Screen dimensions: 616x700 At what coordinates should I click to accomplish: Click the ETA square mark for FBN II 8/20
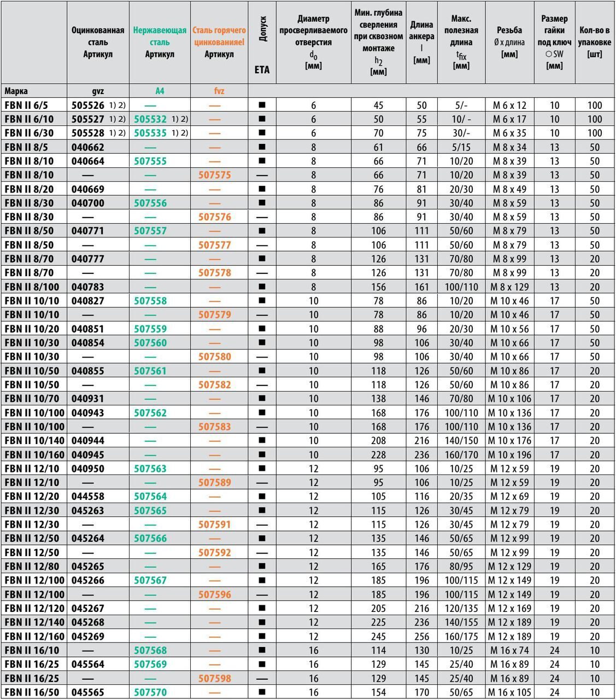pos(262,189)
